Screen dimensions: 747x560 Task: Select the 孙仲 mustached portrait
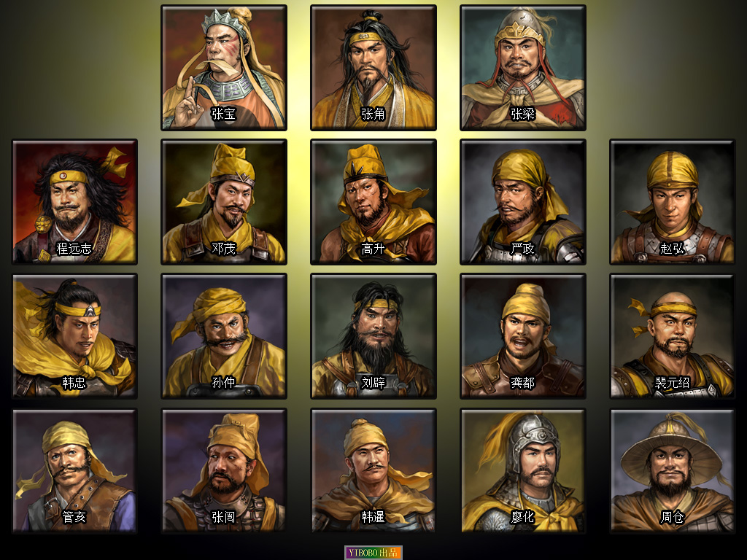pyautogui.click(x=224, y=336)
